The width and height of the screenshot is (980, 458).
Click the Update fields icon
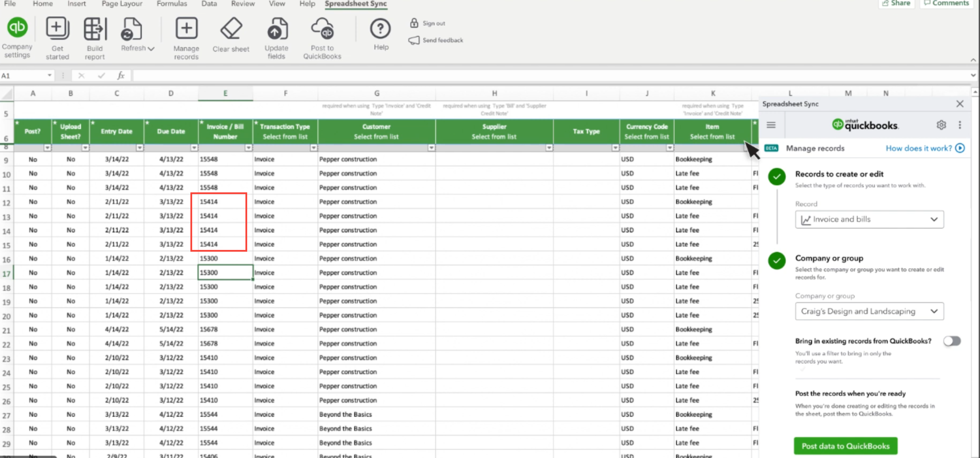point(276,29)
